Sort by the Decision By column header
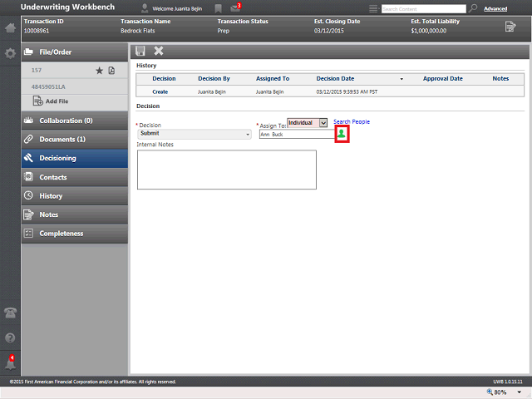This screenshot has height=399, width=532. (214, 79)
